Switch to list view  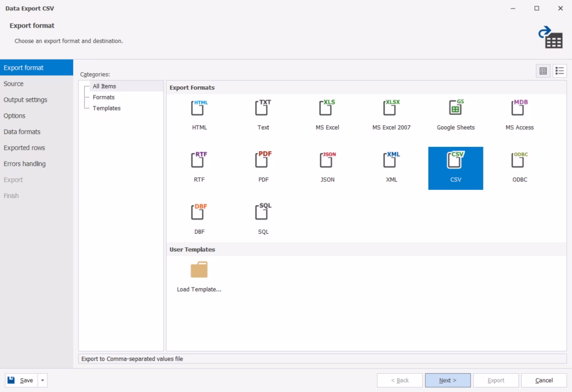559,71
